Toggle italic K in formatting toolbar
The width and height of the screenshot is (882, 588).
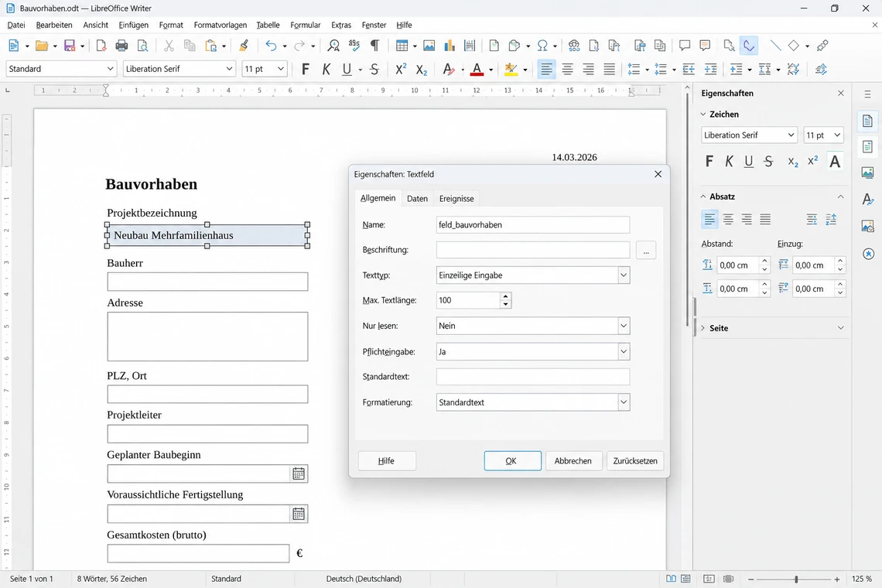326,69
